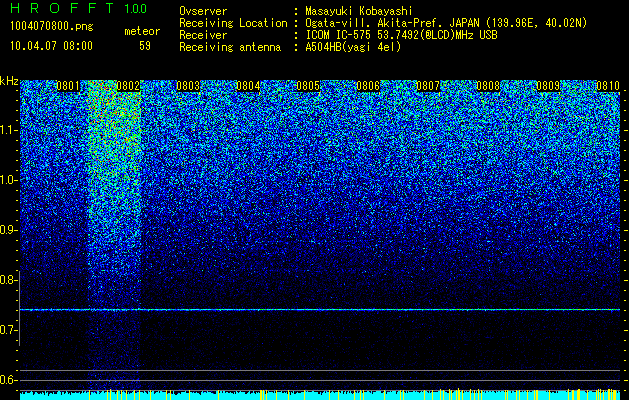Click the 0.6 frequency axis label
The image size is (629, 400).
tap(8, 380)
